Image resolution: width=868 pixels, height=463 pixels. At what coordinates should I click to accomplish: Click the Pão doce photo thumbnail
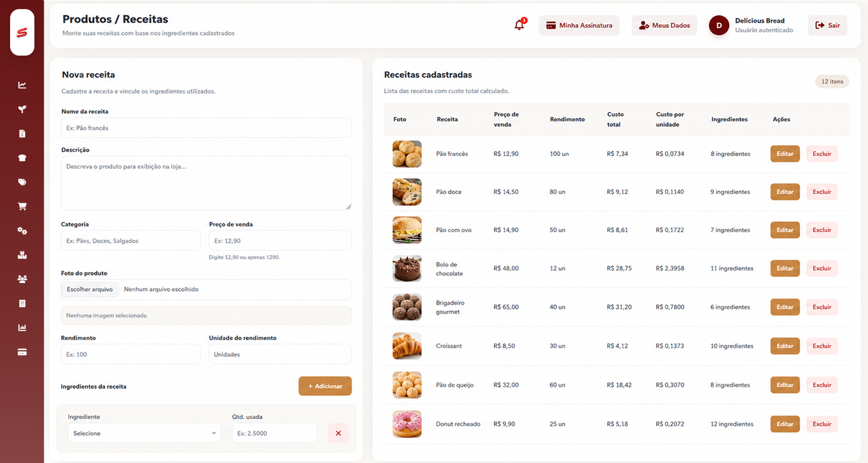[407, 192]
